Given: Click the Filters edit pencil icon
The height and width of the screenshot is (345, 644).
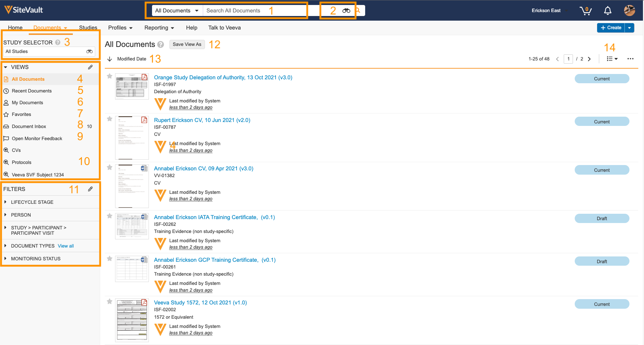Looking at the screenshot, I should pyautogui.click(x=91, y=189).
